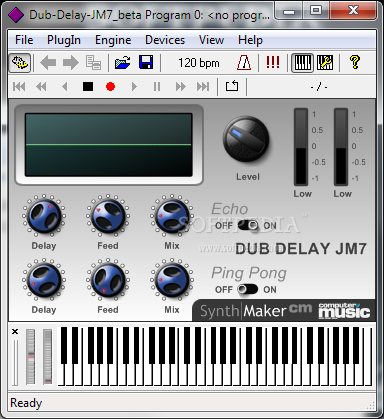Viewport: 384px width, 419px height.
Task: Close keyboard bar with the x icon
Action: click(15, 331)
